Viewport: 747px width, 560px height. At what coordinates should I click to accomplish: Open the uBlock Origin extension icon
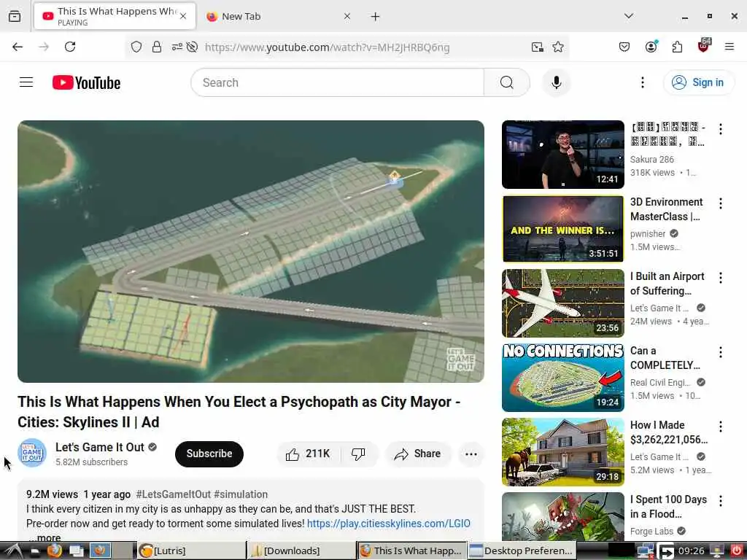pyautogui.click(x=703, y=46)
